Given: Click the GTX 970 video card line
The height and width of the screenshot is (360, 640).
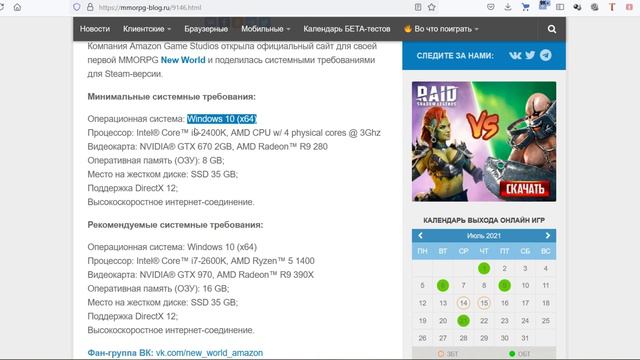Looking at the screenshot, I should (200, 275).
